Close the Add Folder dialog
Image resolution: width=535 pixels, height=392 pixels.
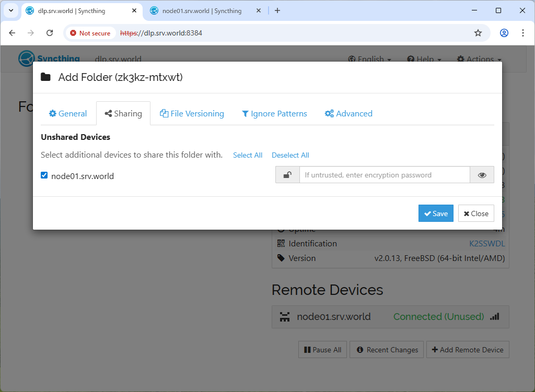pyautogui.click(x=476, y=213)
